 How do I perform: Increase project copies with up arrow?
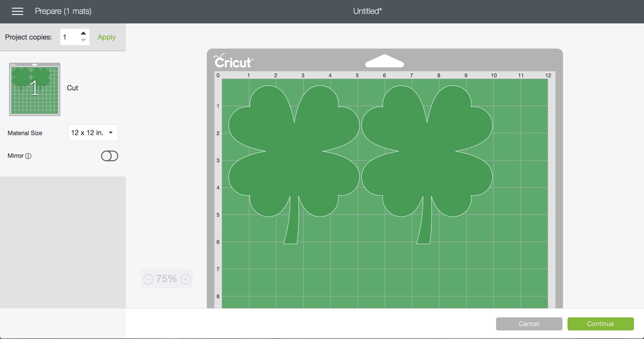[84, 33]
